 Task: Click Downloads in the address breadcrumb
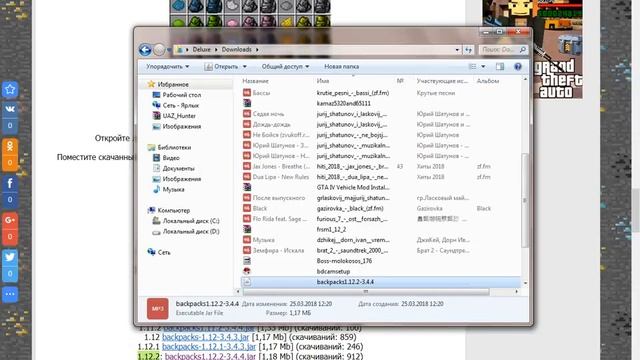pyautogui.click(x=237, y=49)
